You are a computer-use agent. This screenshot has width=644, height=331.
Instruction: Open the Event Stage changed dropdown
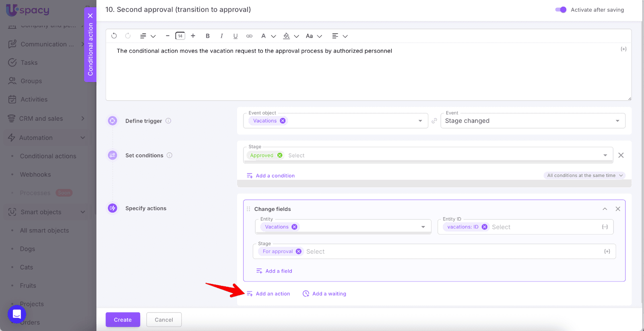[533, 121]
